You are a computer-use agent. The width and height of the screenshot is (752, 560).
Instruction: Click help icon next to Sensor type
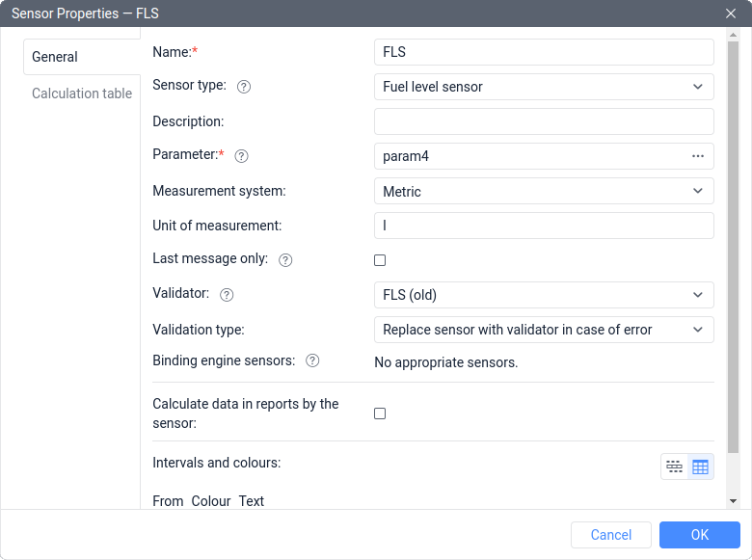[244, 87]
